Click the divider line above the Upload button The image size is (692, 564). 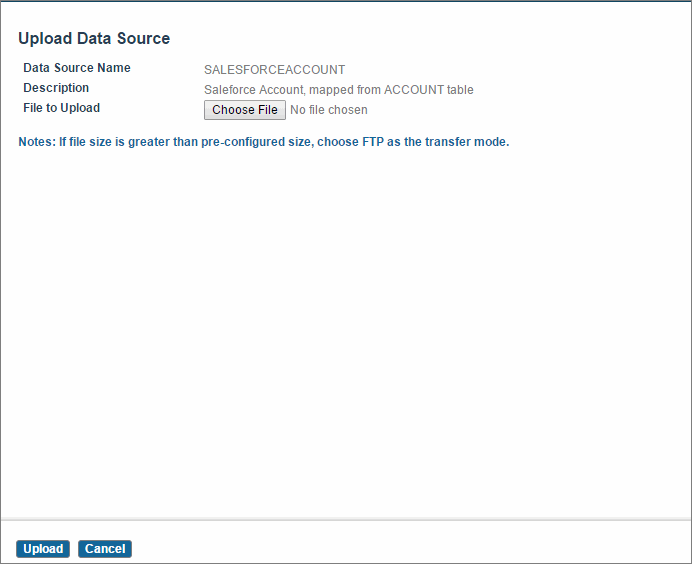[x=346, y=519]
